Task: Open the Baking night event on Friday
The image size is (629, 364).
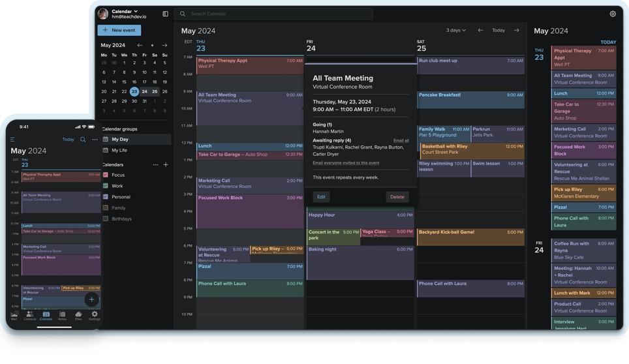Action: [360, 263]
